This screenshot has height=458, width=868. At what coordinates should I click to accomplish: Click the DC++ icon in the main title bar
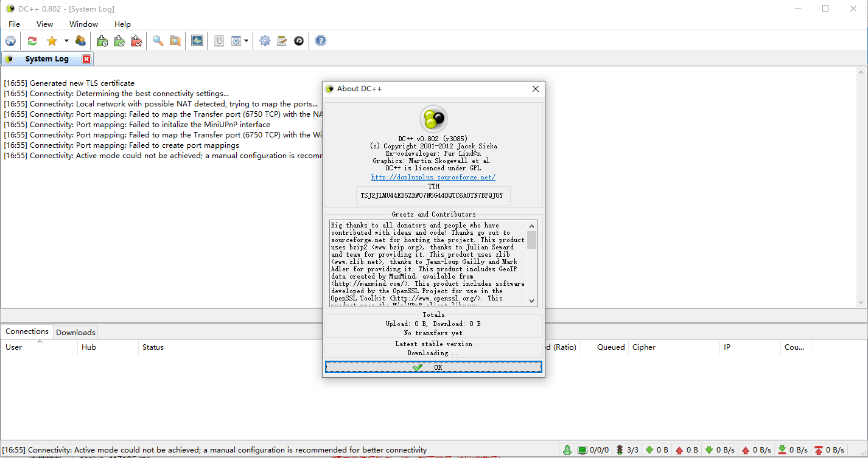[10, 9]
